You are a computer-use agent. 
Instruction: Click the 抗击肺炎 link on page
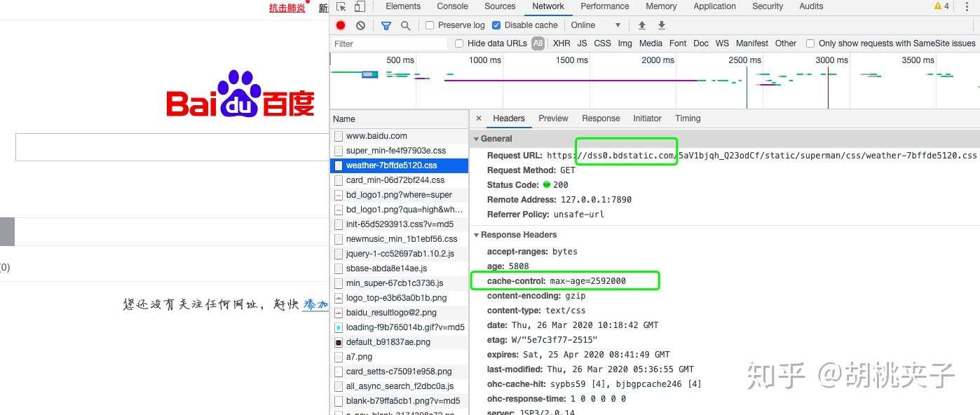point(287,8)
